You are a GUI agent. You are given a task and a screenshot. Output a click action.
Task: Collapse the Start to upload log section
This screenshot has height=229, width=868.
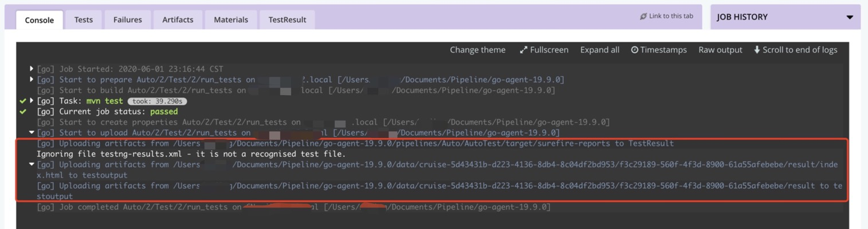point(32,133)
